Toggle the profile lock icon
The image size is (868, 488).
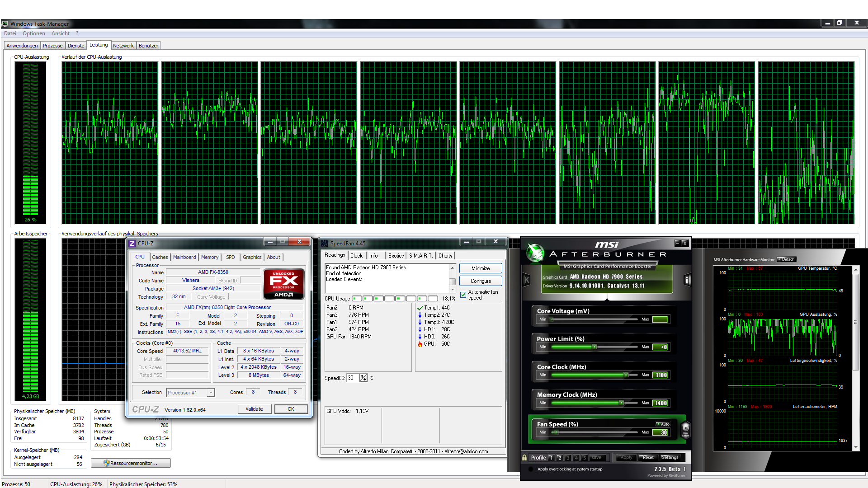pyautogui.click(x=524, y=458)
